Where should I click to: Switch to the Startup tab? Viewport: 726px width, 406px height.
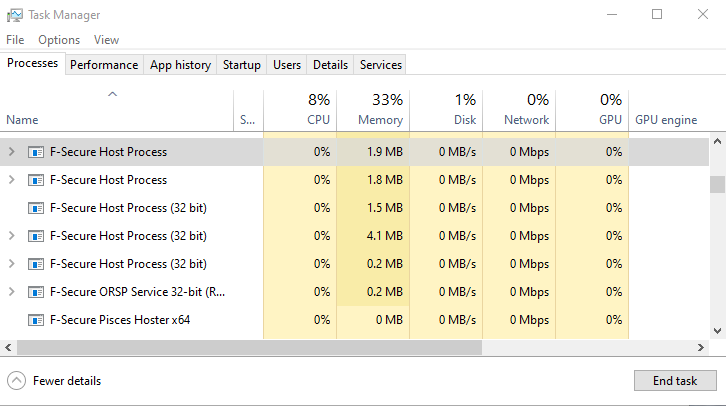(x=242, y=65)
